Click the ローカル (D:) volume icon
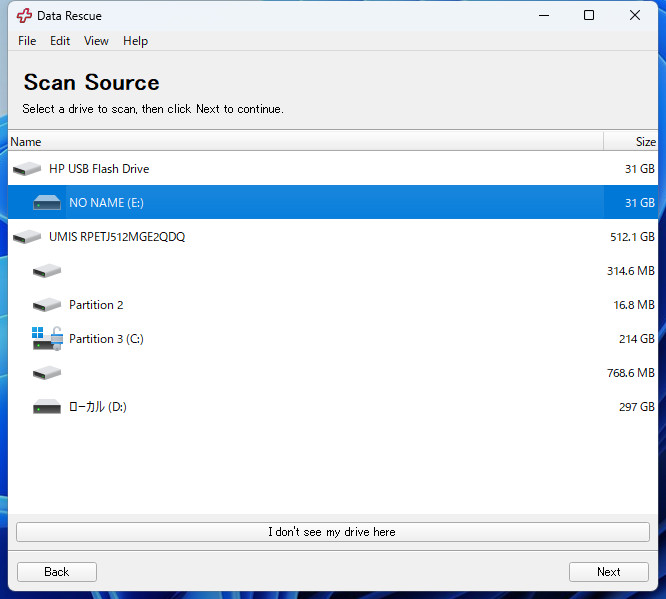666x599 pixels. [x=47, y=407]
